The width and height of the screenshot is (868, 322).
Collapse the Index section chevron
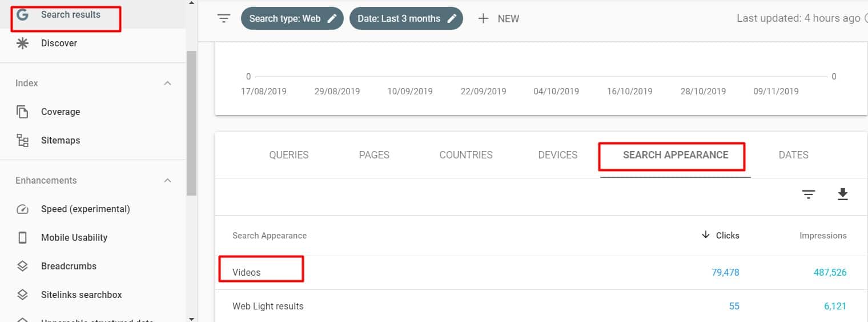(167, 84)
